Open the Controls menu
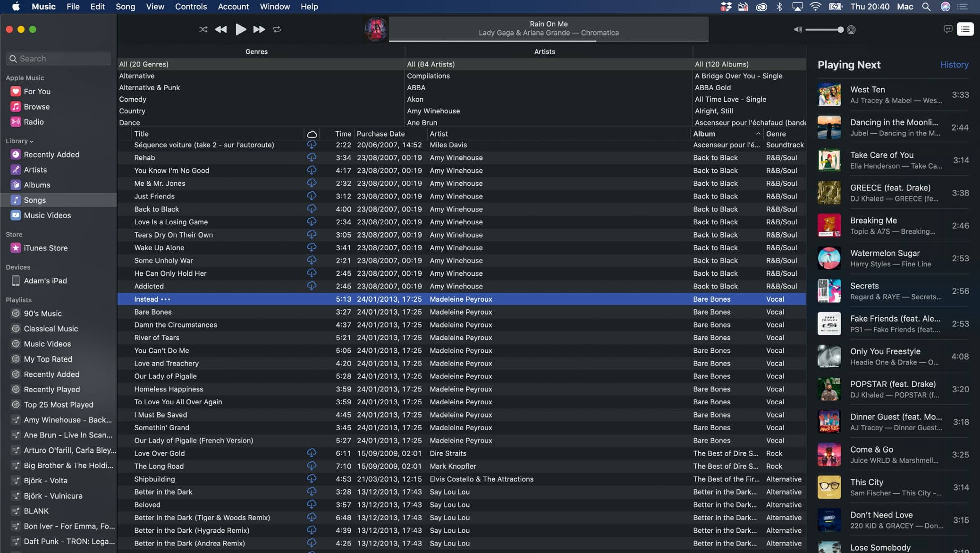Screen dimensions: 980x553 click(x=191, y=7)
